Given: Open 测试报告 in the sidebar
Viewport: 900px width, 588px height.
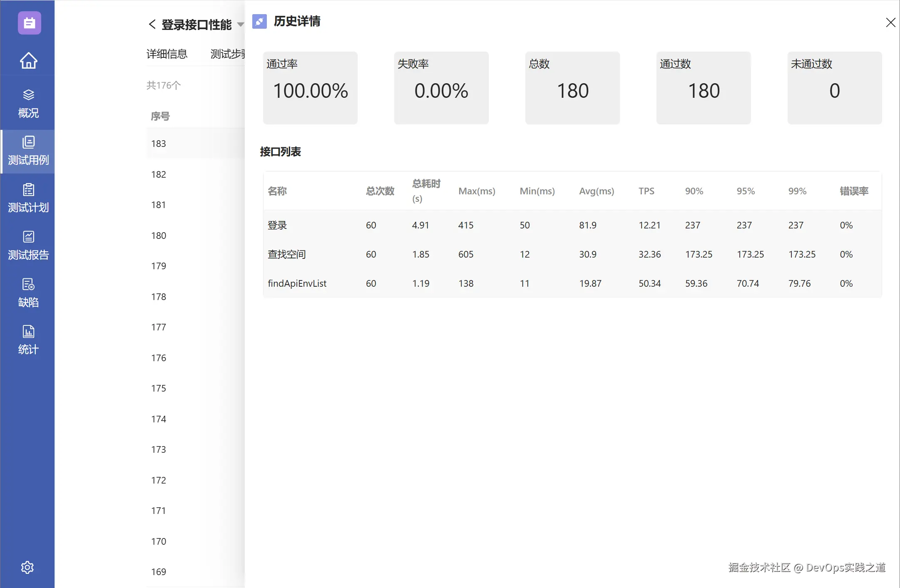Looking at the screenshot, I should 28,246.
